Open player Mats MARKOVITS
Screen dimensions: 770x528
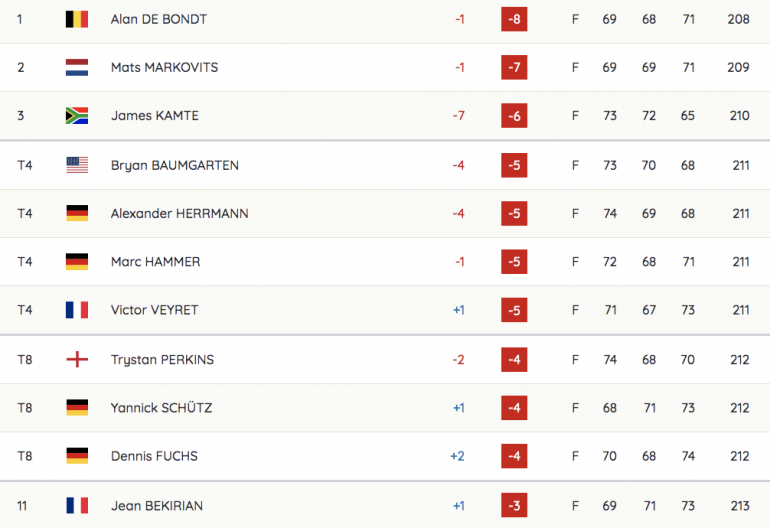pyautogui.click(x=165, y=67)
